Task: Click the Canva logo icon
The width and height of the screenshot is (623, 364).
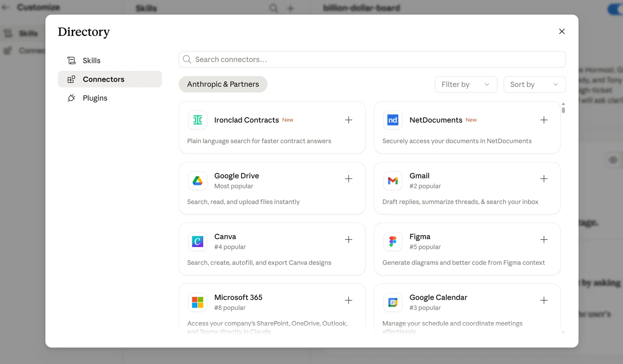Action: point(198,241)
